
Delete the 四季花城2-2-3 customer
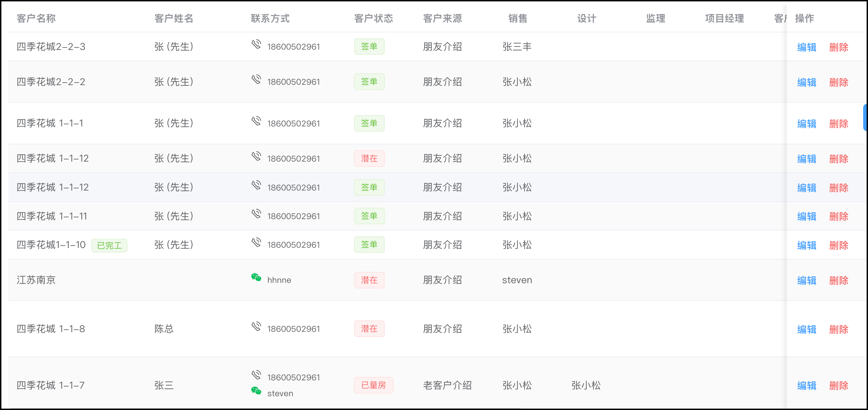click(x=839, y=47)
